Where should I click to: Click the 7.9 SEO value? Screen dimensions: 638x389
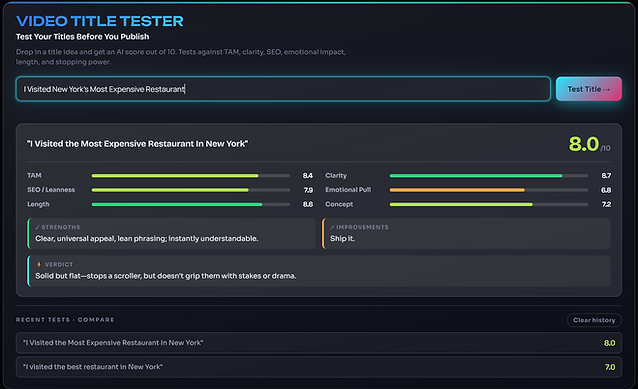[x=308, y=190]
